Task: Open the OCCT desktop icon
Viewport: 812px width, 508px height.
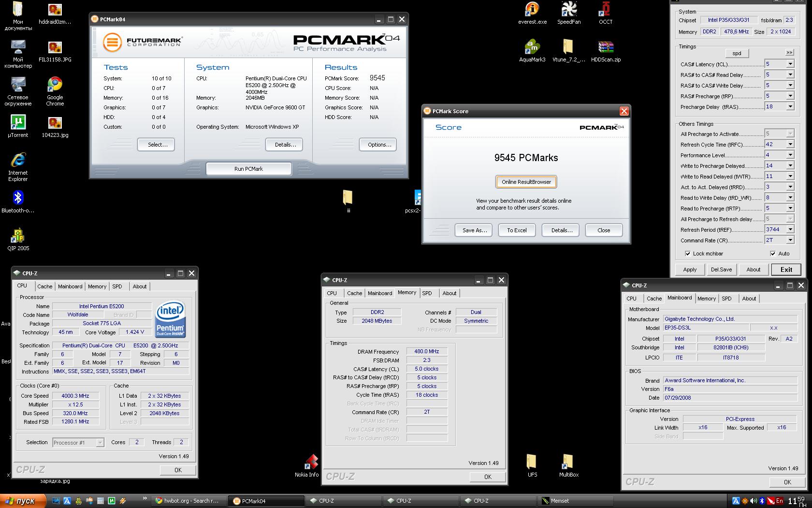Action: point(605,13)
